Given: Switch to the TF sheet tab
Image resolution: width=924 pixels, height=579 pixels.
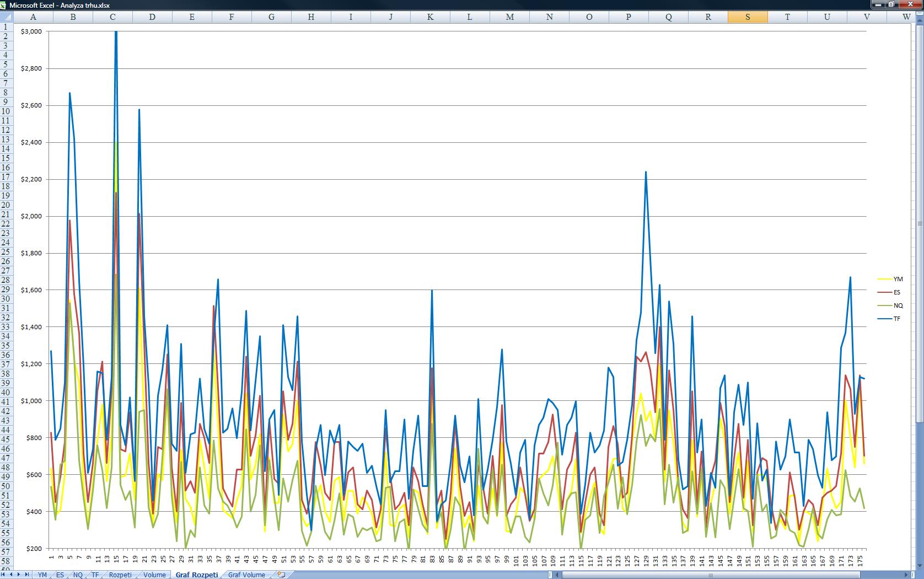Looking at the screenshot, I should (x=95, y=575).
